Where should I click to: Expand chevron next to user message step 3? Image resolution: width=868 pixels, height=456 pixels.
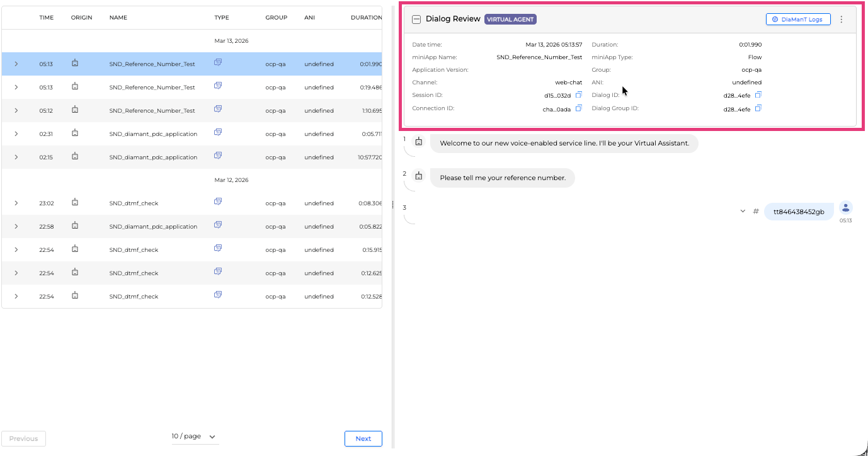coord(743,211)
